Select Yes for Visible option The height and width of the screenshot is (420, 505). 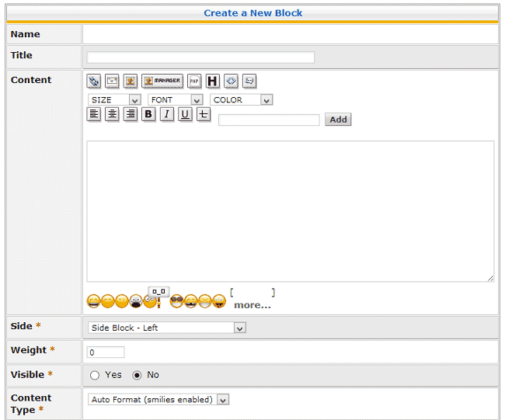coord(95,375)
